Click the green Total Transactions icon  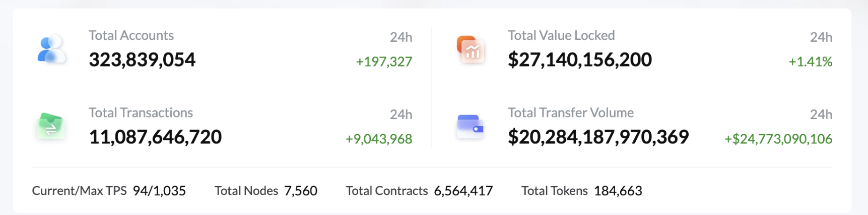tap(50, 126)
